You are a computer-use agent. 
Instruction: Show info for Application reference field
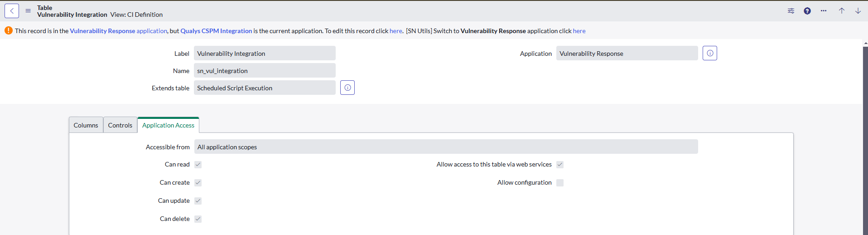tap(710, 53)
